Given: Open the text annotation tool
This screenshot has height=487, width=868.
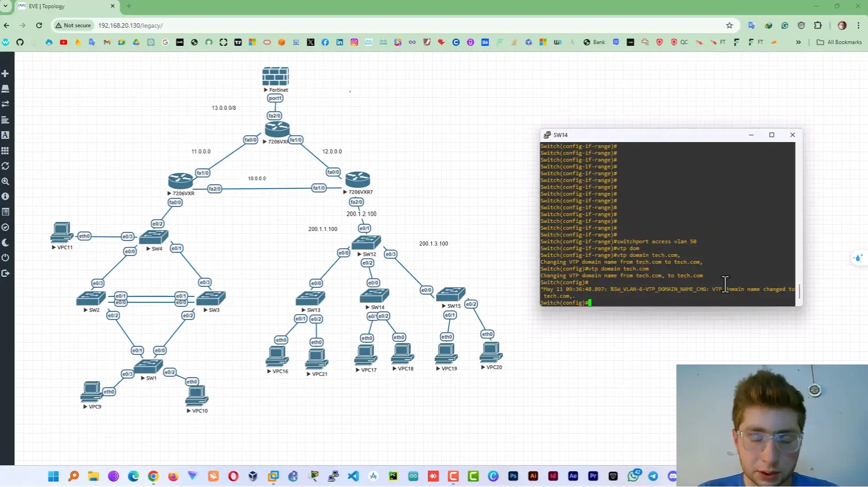Looking at the screenshot, I should click(x=5, y=135).
